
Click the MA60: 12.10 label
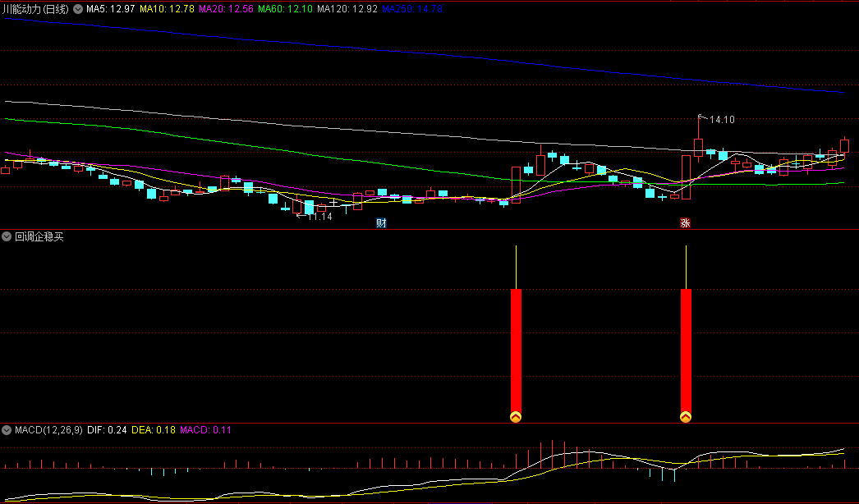pos(285,9)
